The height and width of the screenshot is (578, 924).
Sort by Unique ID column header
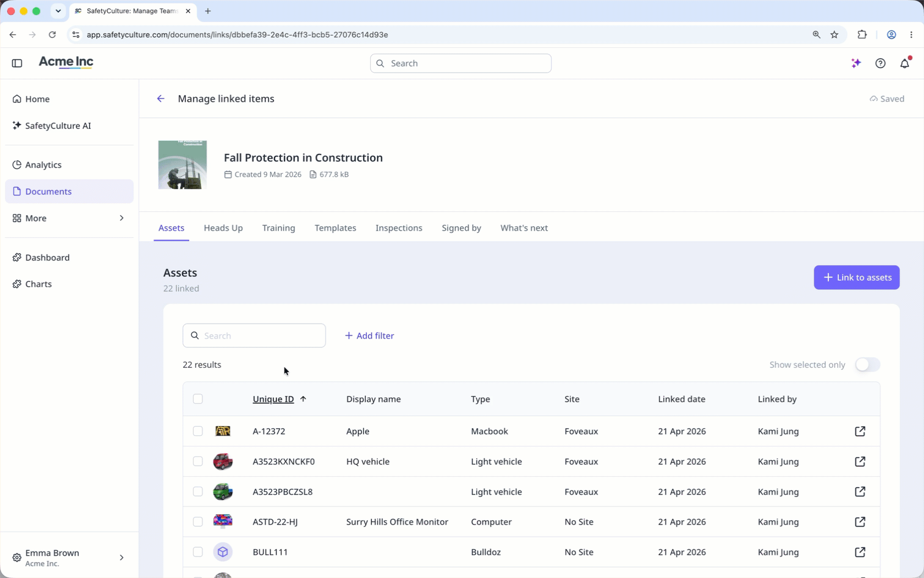point(273,399)
